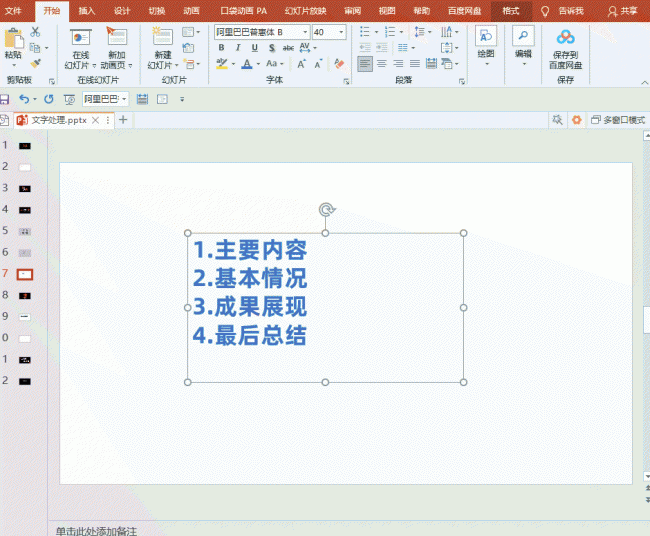This screenshot has height=536, width=650.
Task: Toggle strikethrough formatting
Action: pos(288,48)
